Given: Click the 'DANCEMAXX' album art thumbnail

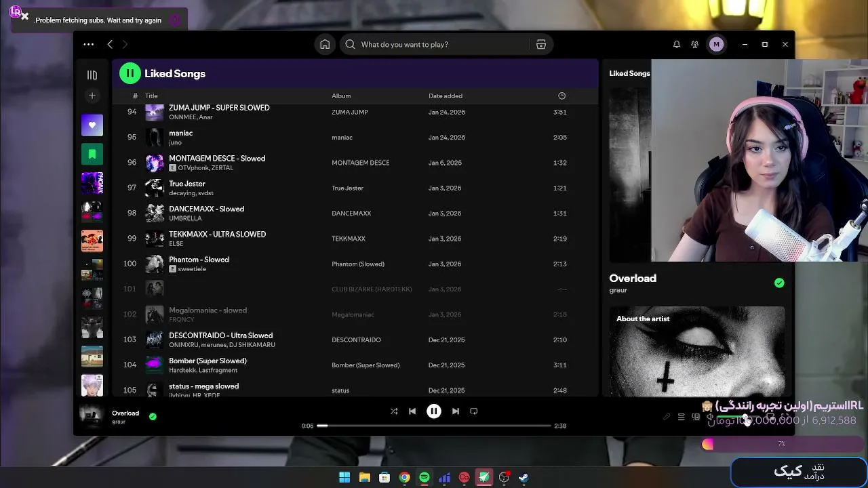Looking at the screenshot, I should [x=155, y=213].
